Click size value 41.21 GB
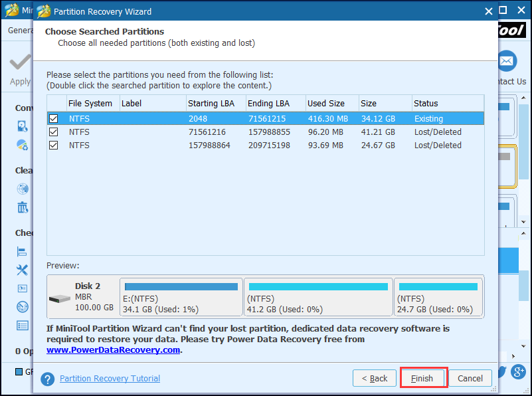The image size is (532, 396). [x=378, y=132]
